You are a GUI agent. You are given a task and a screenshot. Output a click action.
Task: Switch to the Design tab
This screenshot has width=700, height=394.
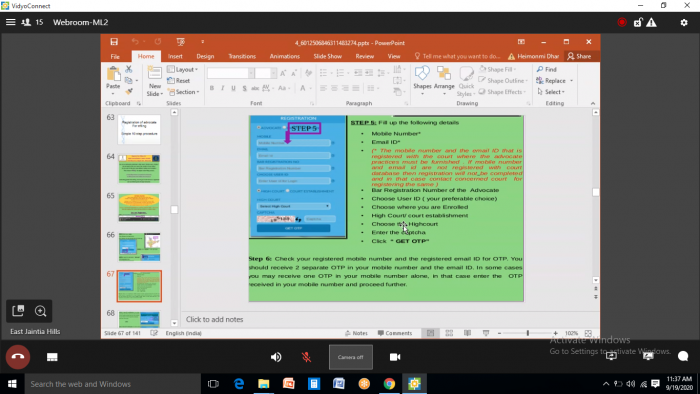pyautogui.click(x=205, y=57)
